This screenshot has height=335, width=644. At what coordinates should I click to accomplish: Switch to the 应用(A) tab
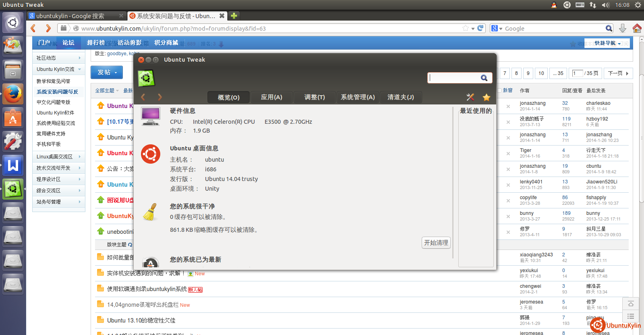[x=271, y=97]
